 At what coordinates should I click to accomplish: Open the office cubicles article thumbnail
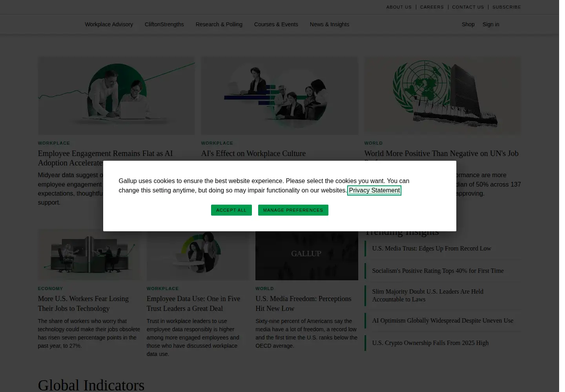(x=89, y=256)
